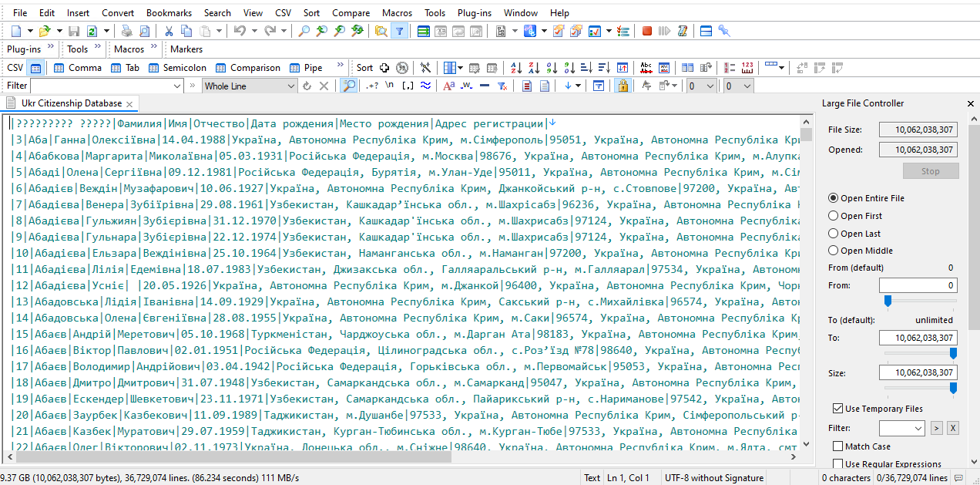980x485 pixels.
Task: Click the From slider handle
Action: tap(888, 301)
